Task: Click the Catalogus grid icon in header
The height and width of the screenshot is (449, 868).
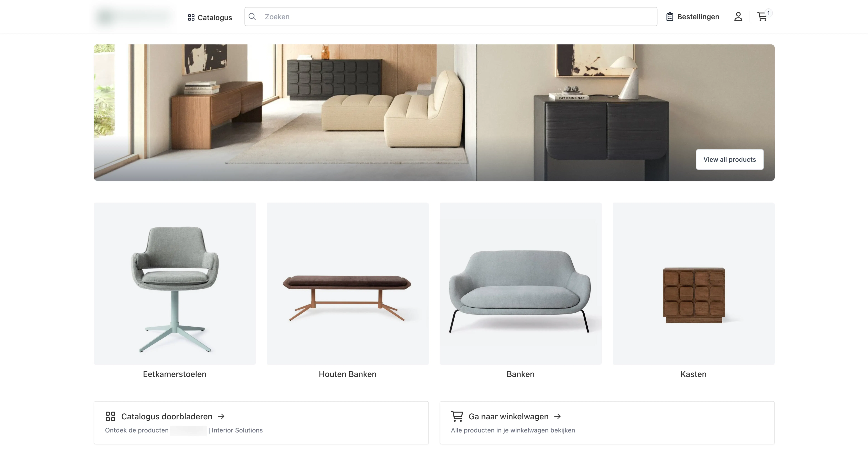Action: [191, 18]
